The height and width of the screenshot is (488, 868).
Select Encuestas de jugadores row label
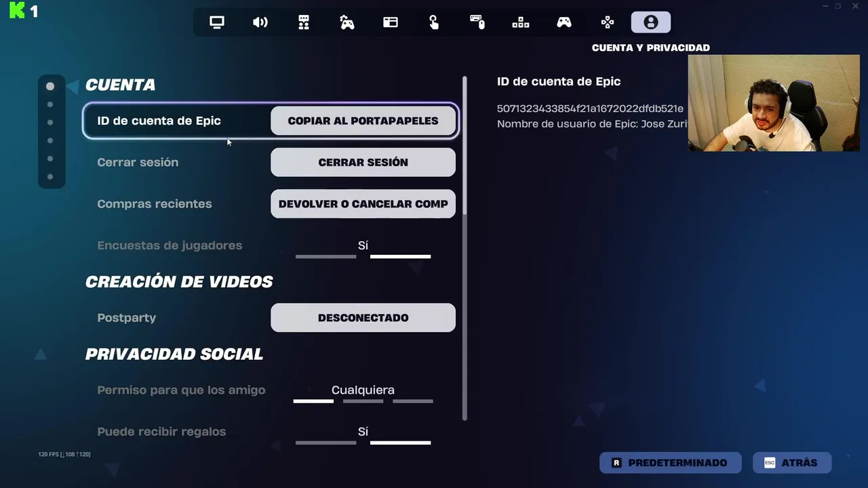point(170,245)
